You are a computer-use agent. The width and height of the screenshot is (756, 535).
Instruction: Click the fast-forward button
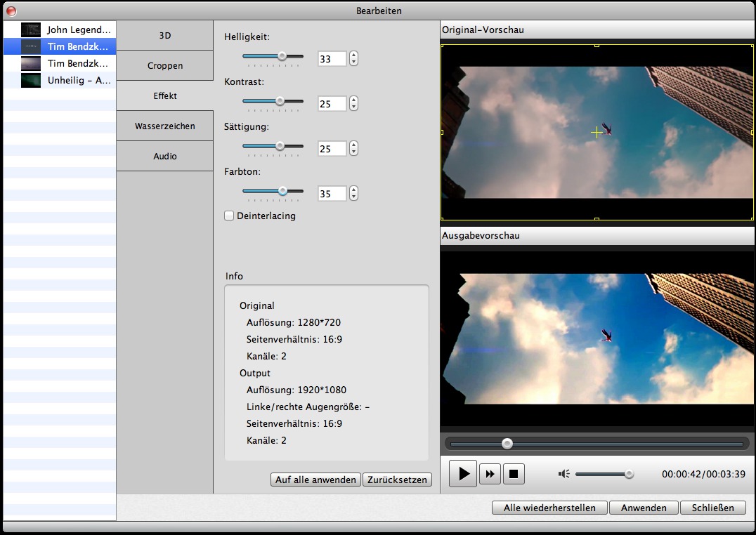(x=490, y=474)
